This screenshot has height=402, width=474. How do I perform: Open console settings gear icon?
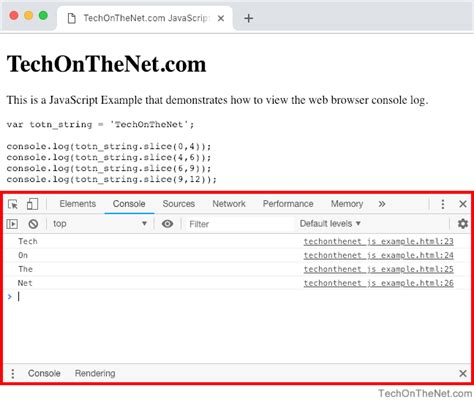463,223
